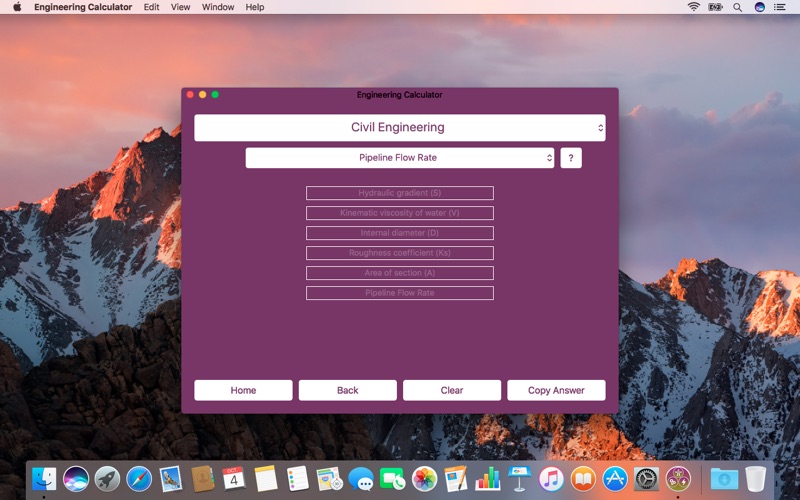Open Calendar from the Dock

click(234, 479)
